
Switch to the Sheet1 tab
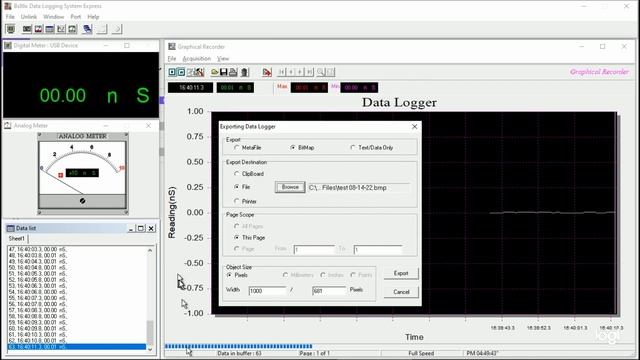coord(17,238)
